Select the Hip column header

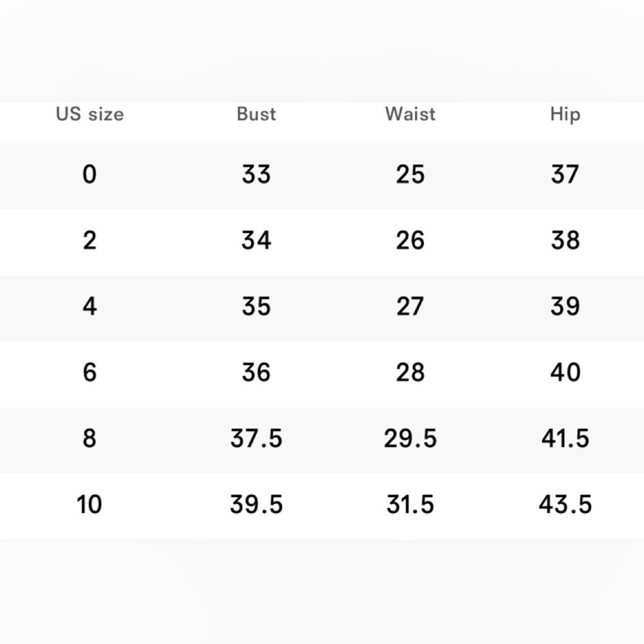565,115
